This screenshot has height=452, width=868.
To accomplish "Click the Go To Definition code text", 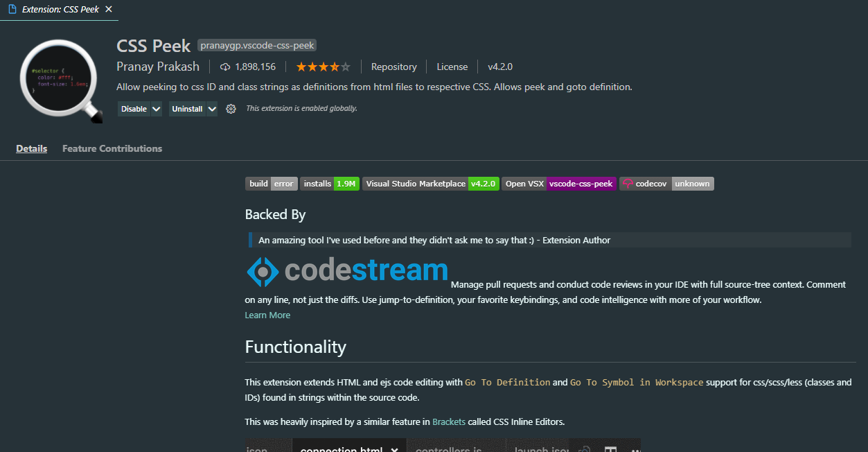I will click(508, 382).
